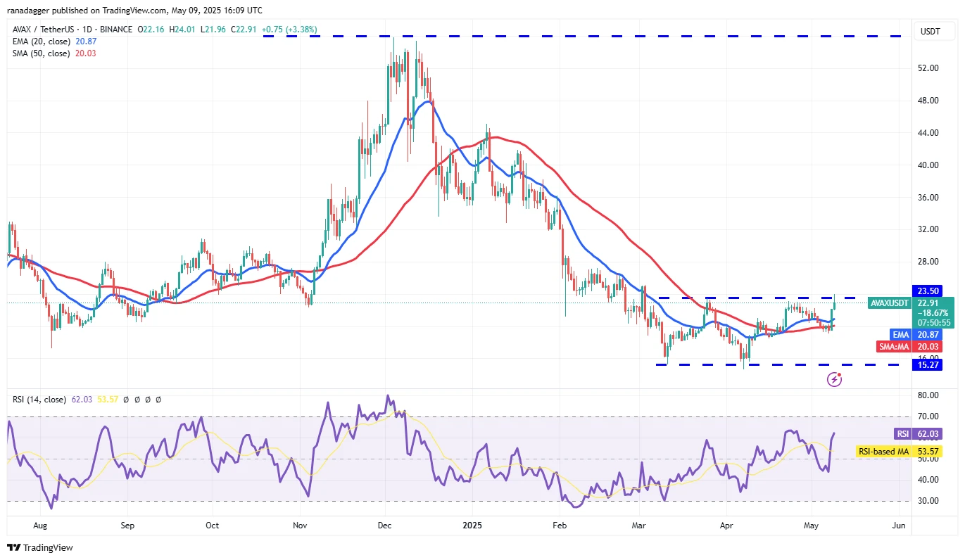Click the AVAXUSDT price label tag

[x=890, y=303]
